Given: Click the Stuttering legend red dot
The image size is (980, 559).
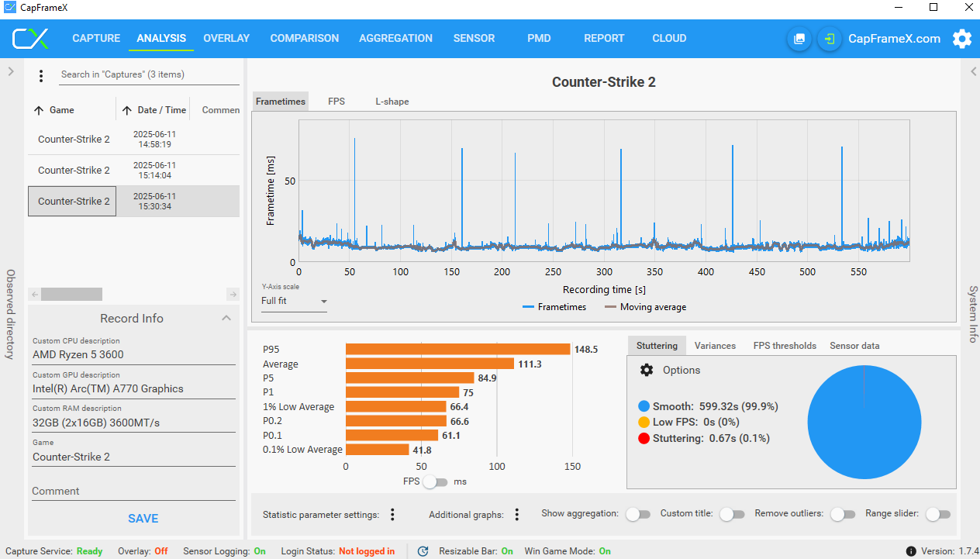Looking at the screenshot, I should click(644, 439).
